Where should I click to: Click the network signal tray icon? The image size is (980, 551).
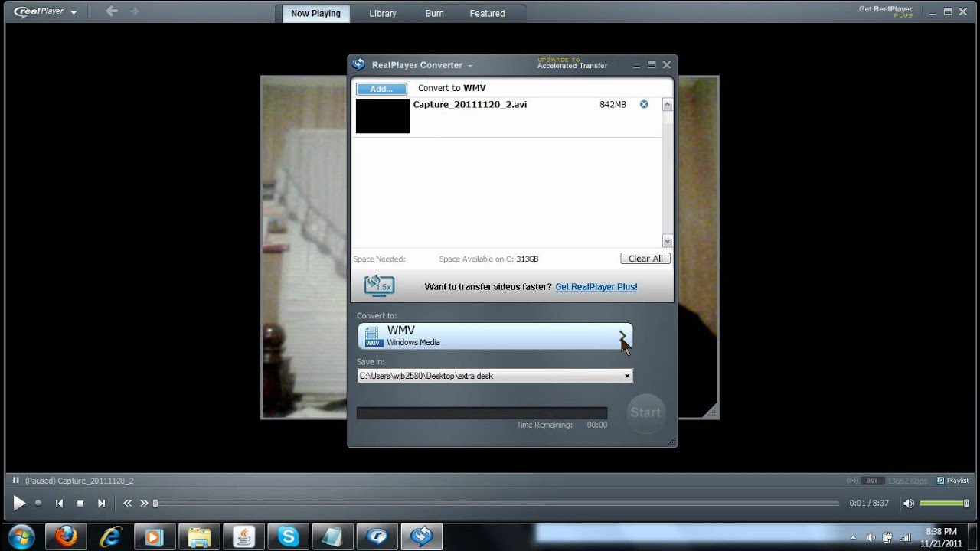click(906, 537)
